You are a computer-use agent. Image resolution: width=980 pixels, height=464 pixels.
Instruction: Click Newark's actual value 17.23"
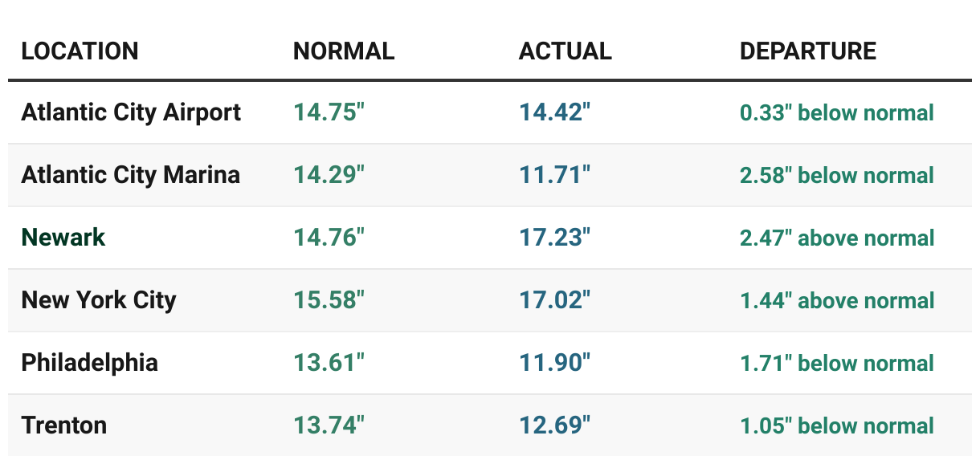tap(554, 238)
